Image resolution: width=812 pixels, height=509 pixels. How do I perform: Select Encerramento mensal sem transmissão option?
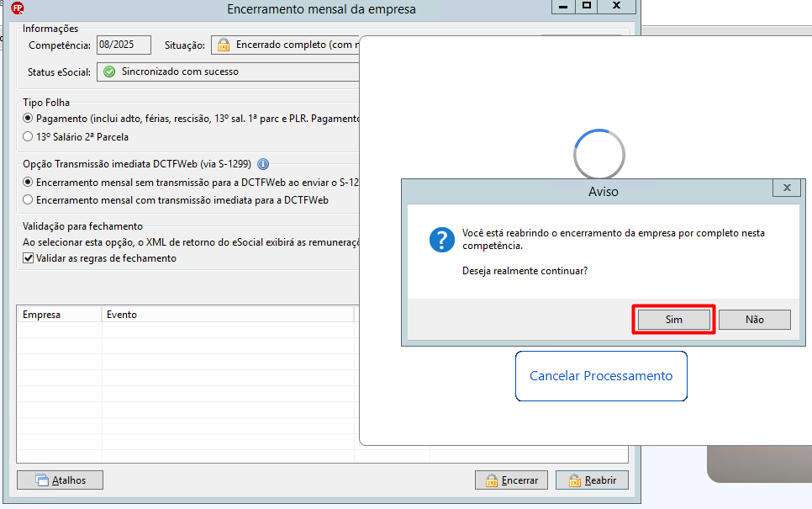pyautogui.click(x=28, y=182)
